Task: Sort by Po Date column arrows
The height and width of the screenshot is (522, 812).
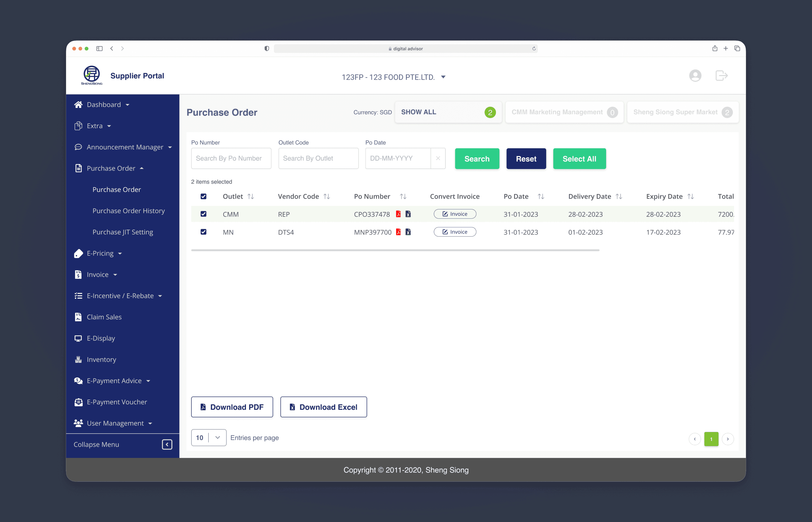Action: [541, 196]
